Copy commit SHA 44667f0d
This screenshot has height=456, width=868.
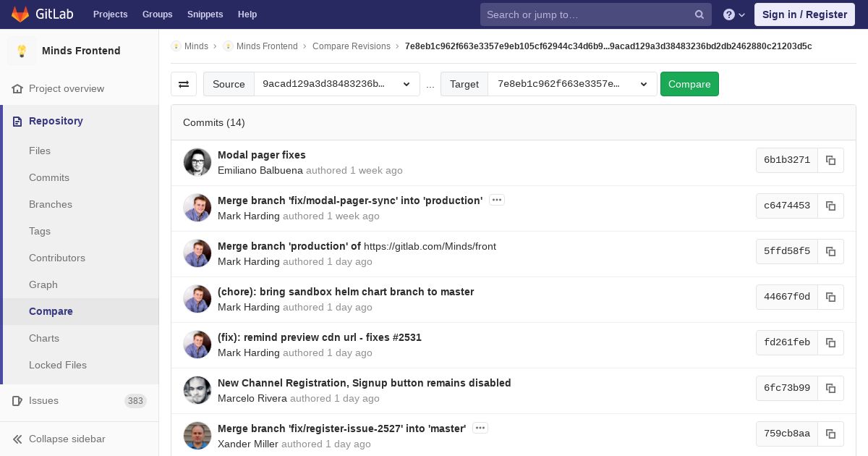(830, 297)
